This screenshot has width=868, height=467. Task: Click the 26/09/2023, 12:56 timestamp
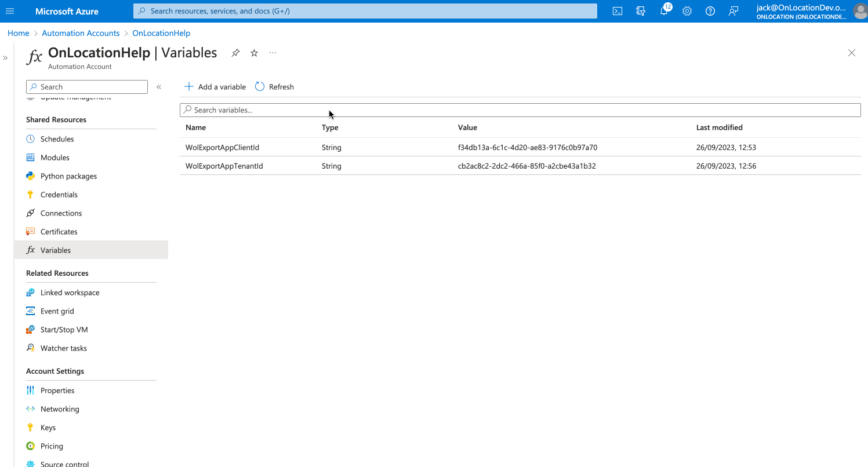point(727,166)
